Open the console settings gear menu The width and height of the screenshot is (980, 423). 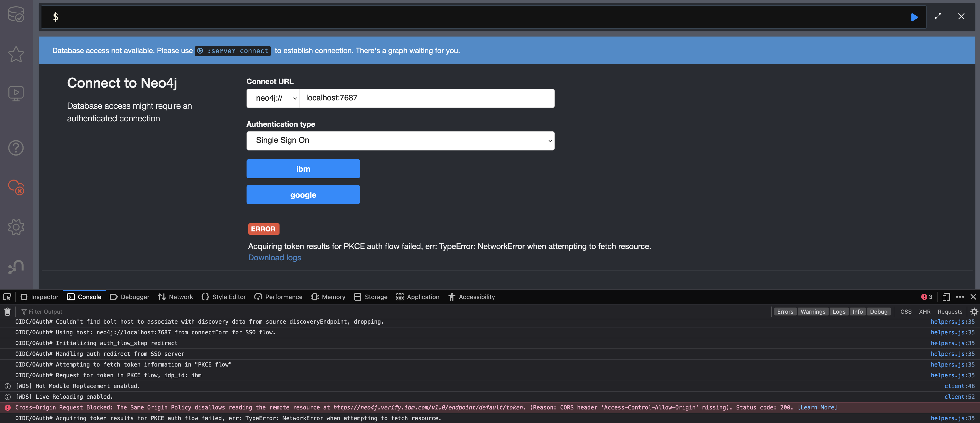pos(974,312)
